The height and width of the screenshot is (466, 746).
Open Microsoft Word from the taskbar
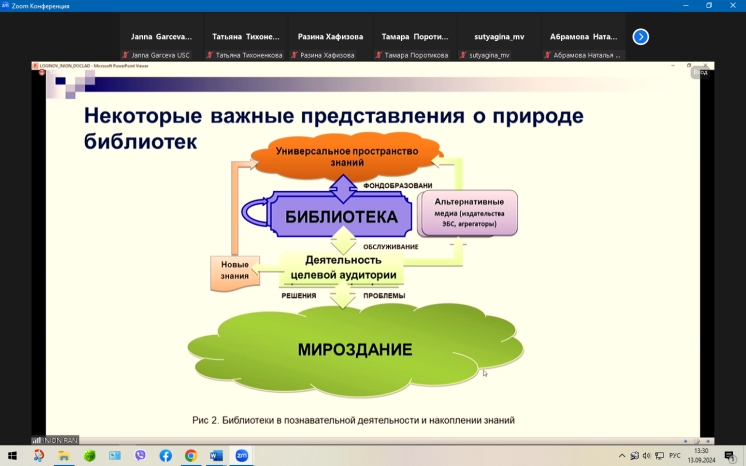click(216, 455)
